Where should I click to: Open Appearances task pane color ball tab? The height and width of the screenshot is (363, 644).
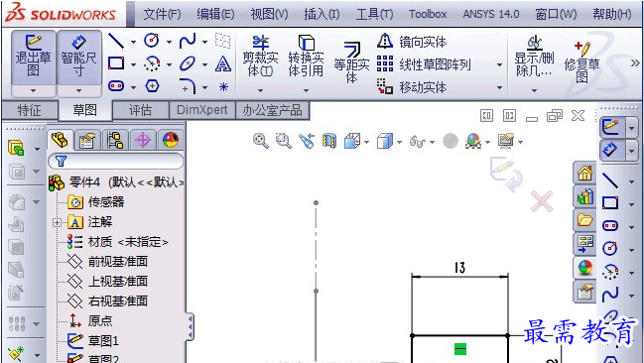(584, 268)
